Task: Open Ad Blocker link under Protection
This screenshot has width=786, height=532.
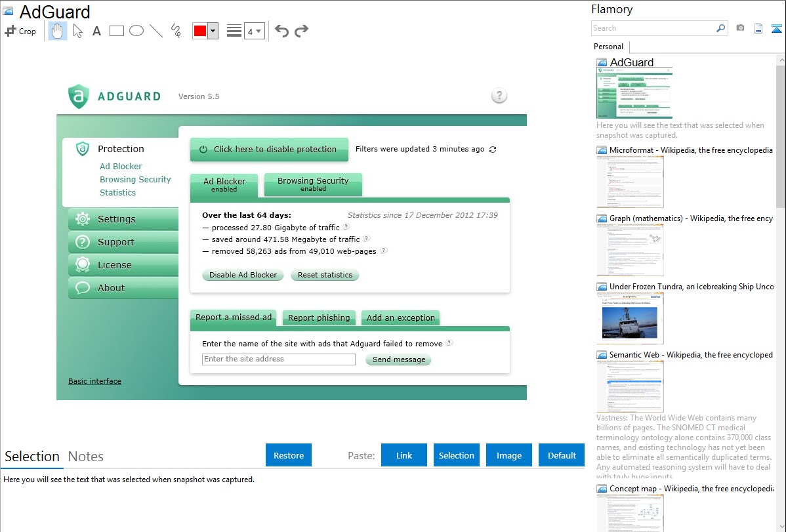Action: click(121, 166)
